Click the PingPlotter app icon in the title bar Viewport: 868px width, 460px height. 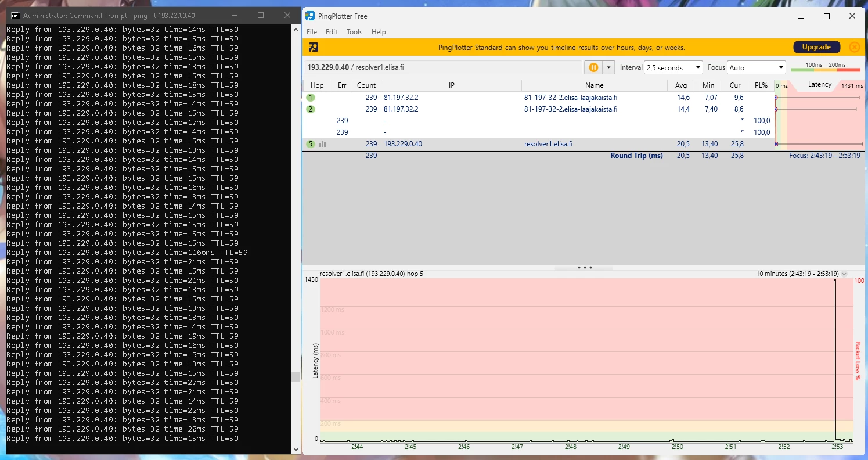(x=311, y=16)
